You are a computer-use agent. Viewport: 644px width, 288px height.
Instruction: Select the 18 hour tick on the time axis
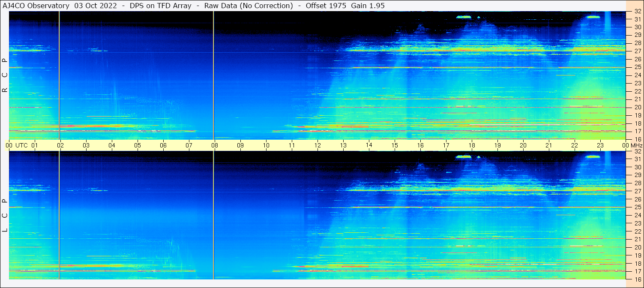[x=472, y=145]
